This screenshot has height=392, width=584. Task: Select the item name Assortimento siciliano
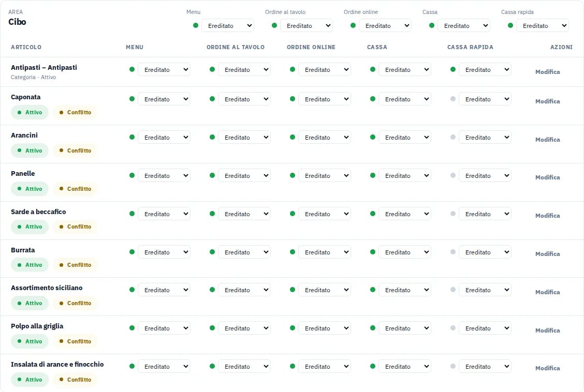point(47,288)
